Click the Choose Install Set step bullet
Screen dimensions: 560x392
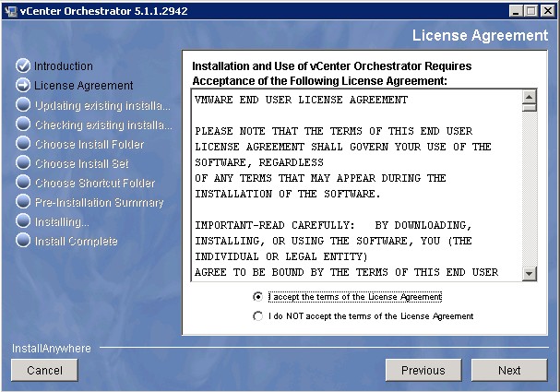(23, 163)
